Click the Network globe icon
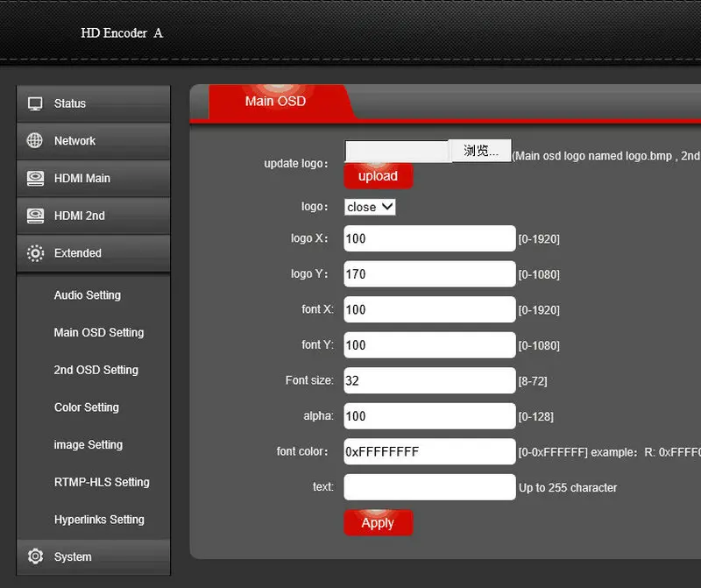Screen dimensions: 701x588 point(35,140)
